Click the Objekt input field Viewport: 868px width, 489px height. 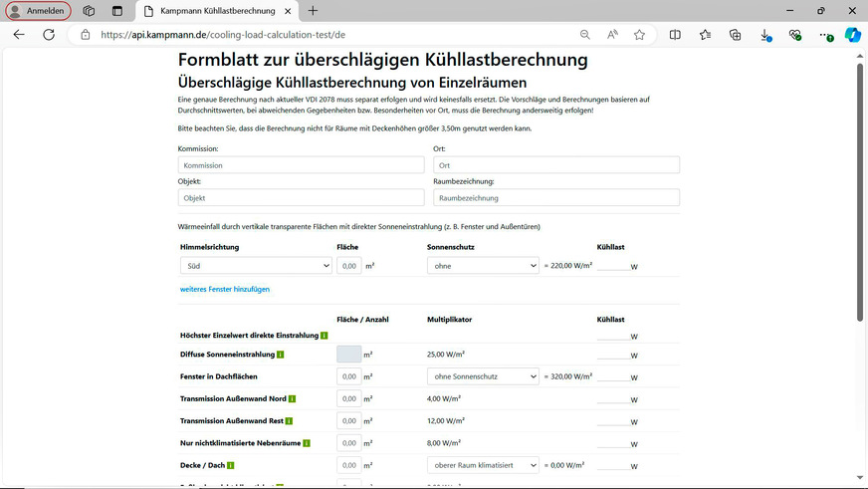(x=302, y=198)
